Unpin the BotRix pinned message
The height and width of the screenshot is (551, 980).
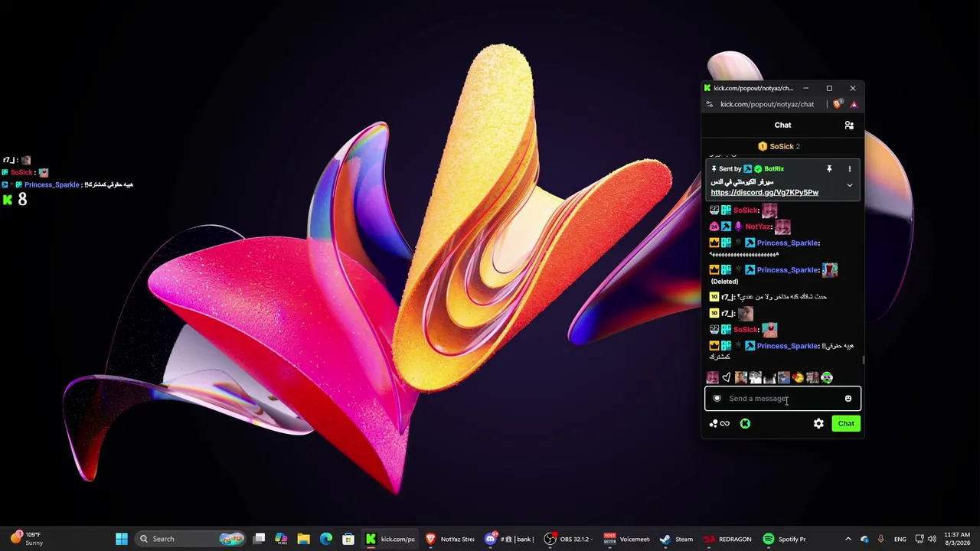[828, 168]
